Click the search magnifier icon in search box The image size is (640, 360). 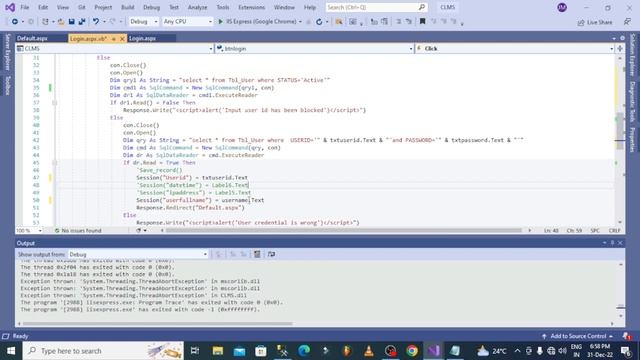(422, 7)
